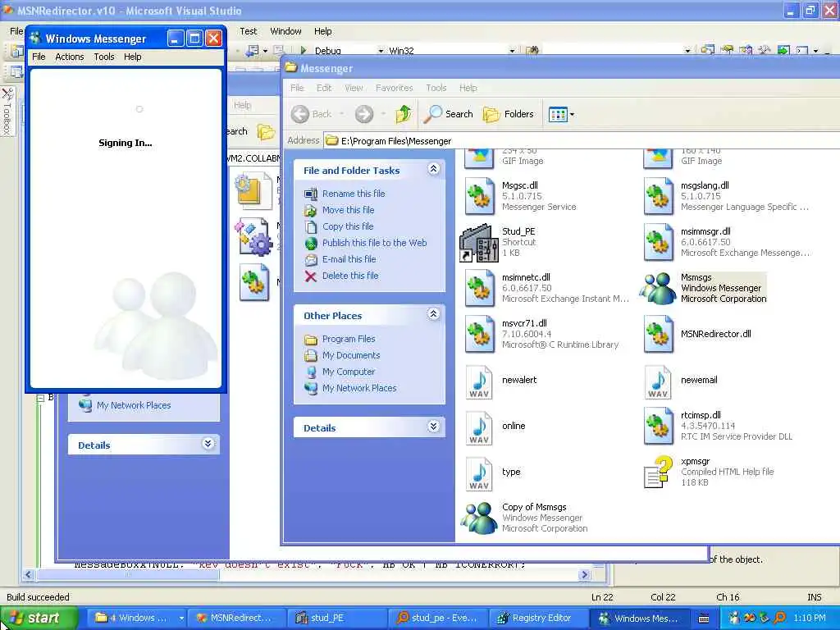Go to Program Files in Other Places

coord(349,339)
